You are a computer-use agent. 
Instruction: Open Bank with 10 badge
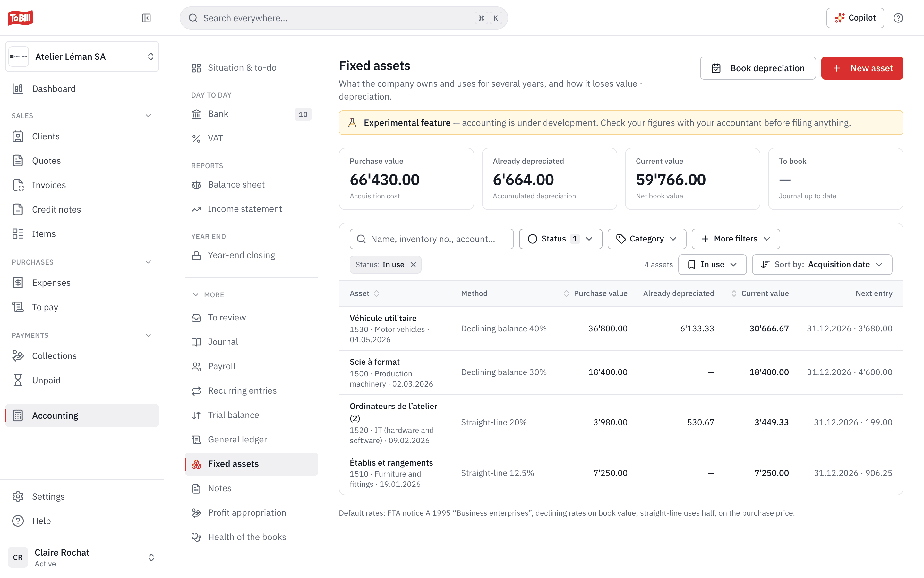251,114
